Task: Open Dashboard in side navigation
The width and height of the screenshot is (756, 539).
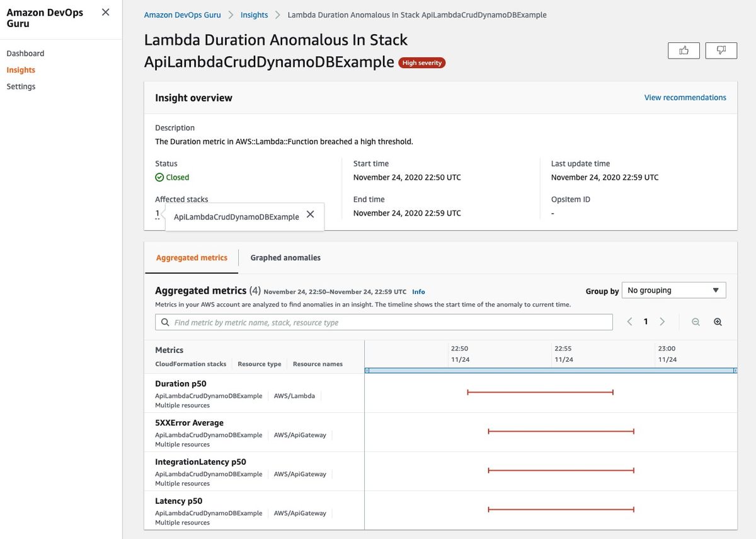Action: [25, 54]
